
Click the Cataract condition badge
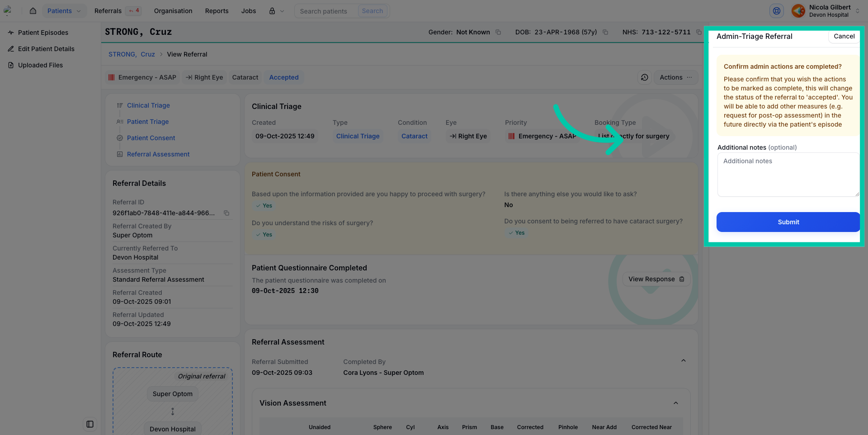click(415, 136)
